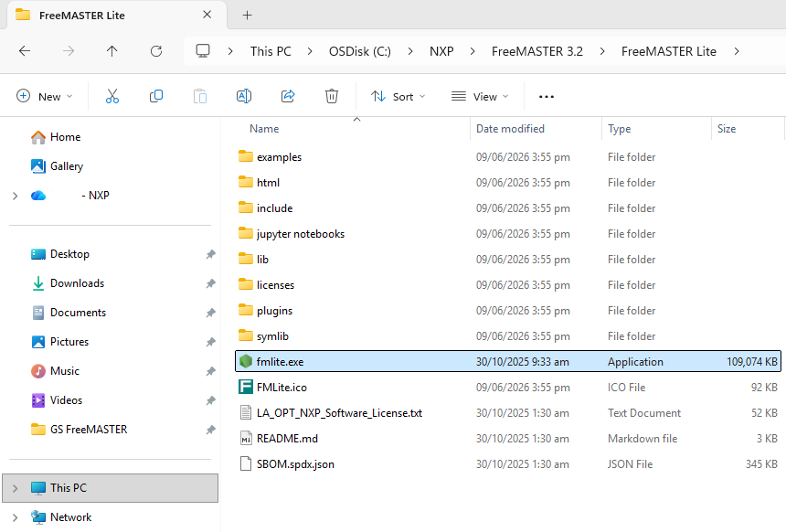
Task: Select the README.md file icon
Action: coord(245,438)
